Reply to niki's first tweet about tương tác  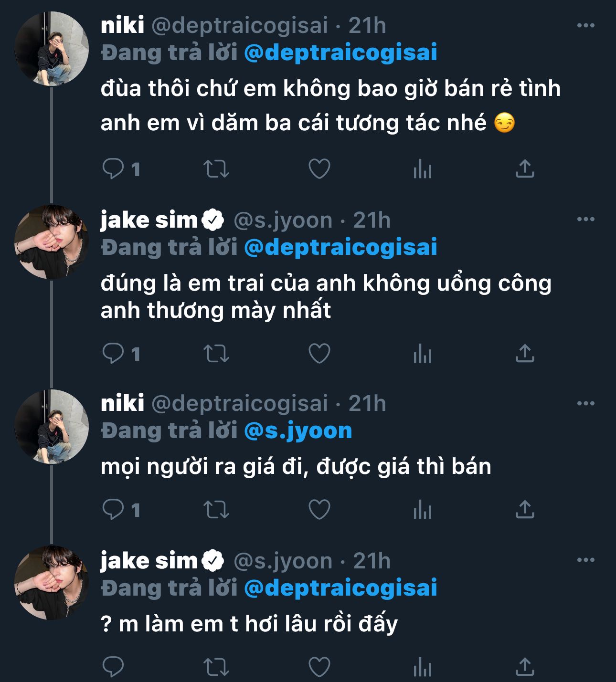point(113,169)
